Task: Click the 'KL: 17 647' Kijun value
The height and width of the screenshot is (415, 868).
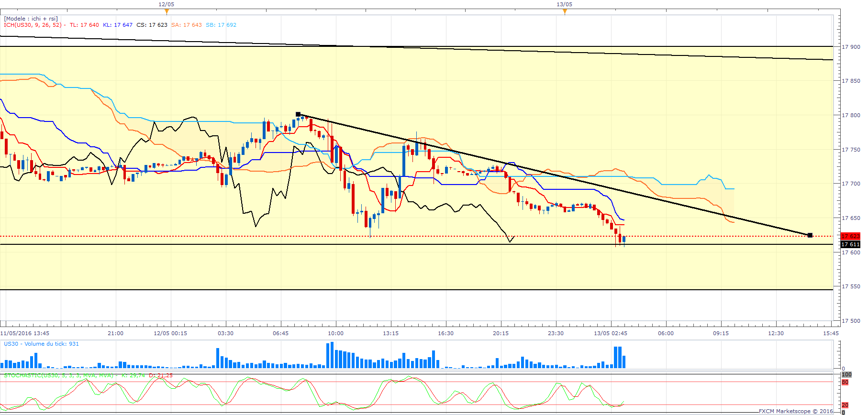Action: (118, 25)
